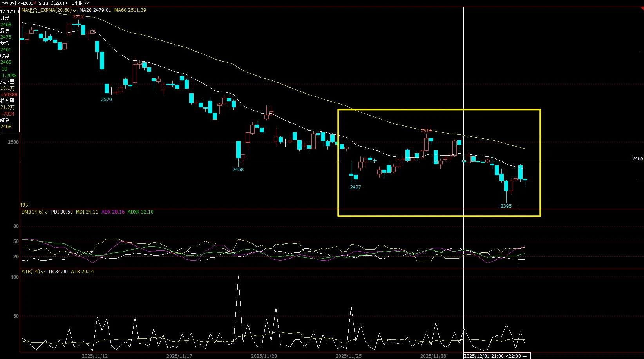
Task: Click the 2712 peak price annotation
Action: pyautogui.click(x=78, y=17)
